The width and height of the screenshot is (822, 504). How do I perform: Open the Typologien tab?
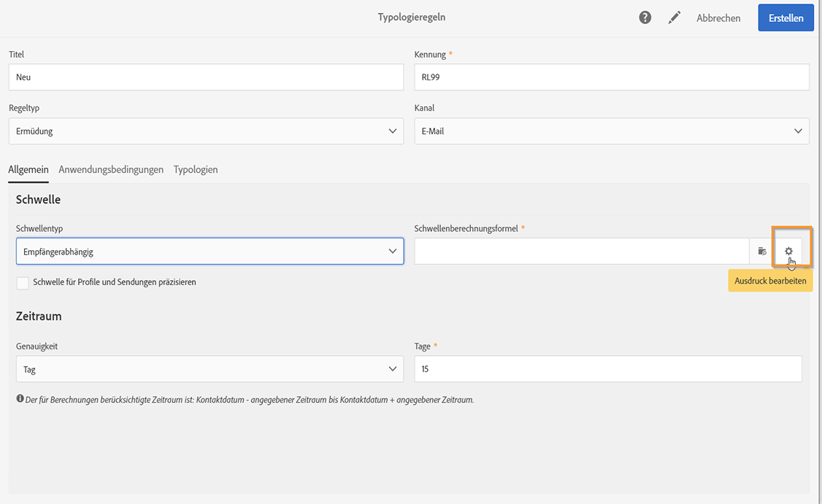[x=196, y=169]
